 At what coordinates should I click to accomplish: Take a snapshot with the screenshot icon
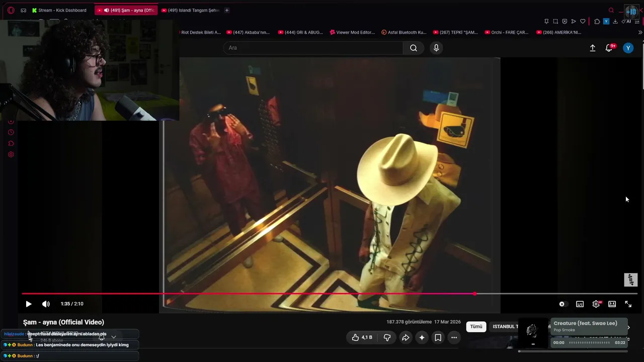555,21
